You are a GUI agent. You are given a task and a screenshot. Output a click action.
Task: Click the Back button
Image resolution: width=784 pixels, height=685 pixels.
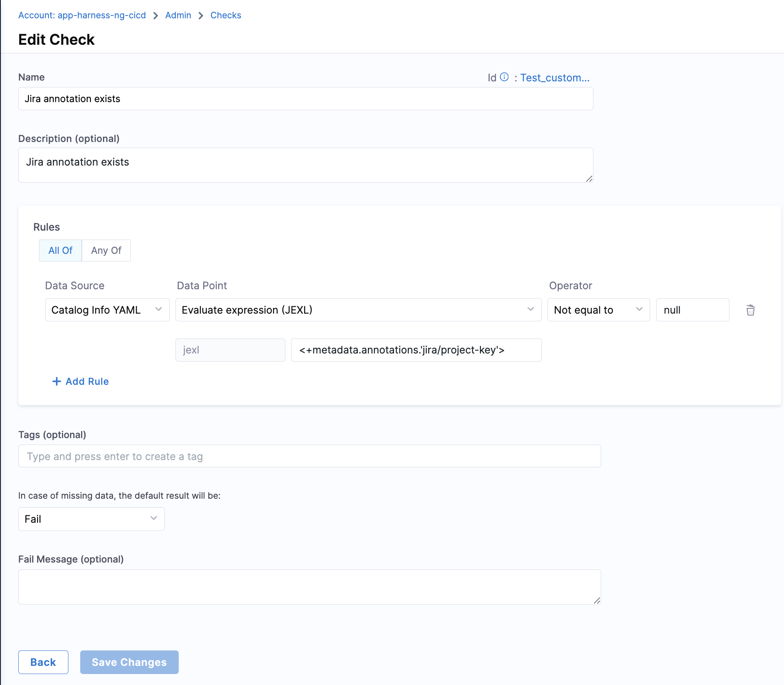point(43,662)
